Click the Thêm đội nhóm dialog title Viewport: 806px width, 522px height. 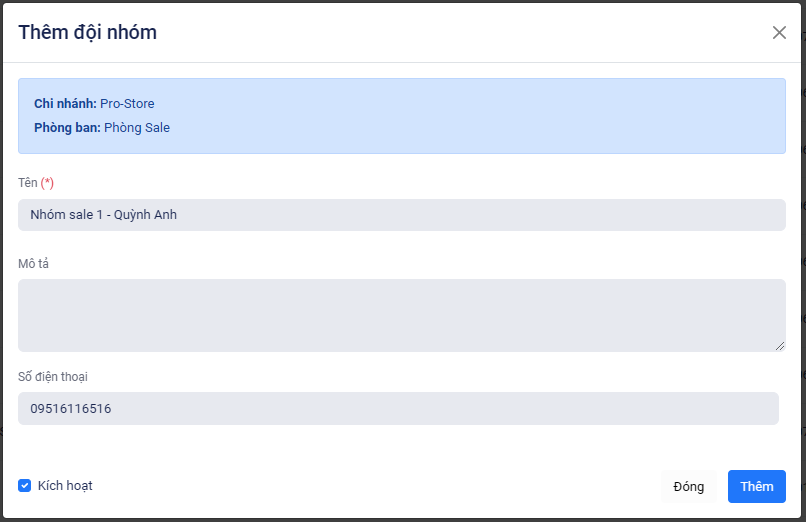point(87,32)
